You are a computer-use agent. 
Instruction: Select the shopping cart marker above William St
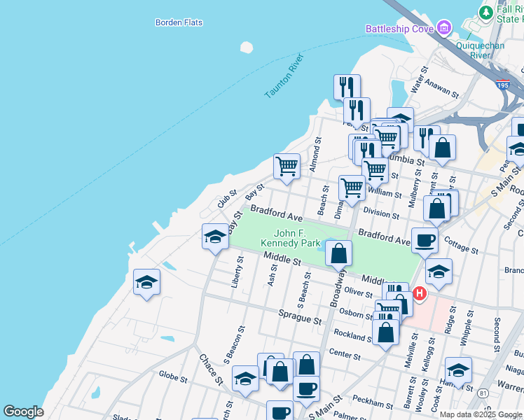coord(375,169)
